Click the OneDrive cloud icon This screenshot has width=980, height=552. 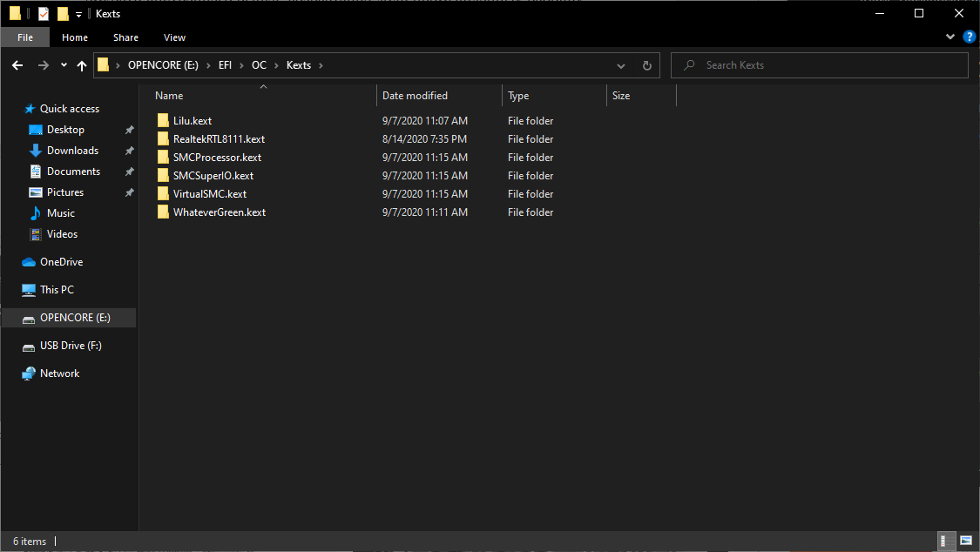(29, 262)
